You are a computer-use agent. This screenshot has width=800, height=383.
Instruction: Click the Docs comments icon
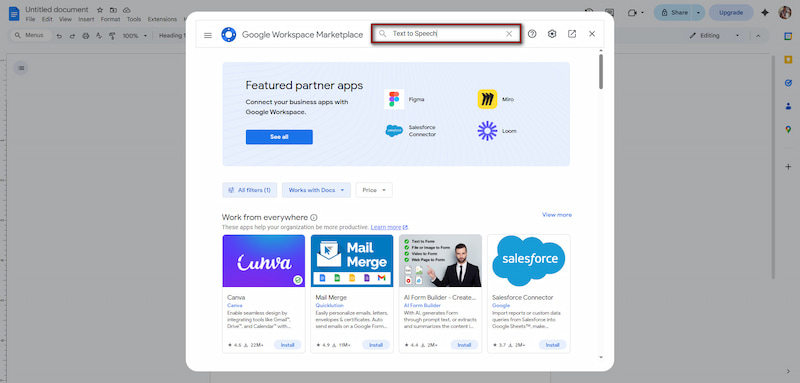click(609, 12)
